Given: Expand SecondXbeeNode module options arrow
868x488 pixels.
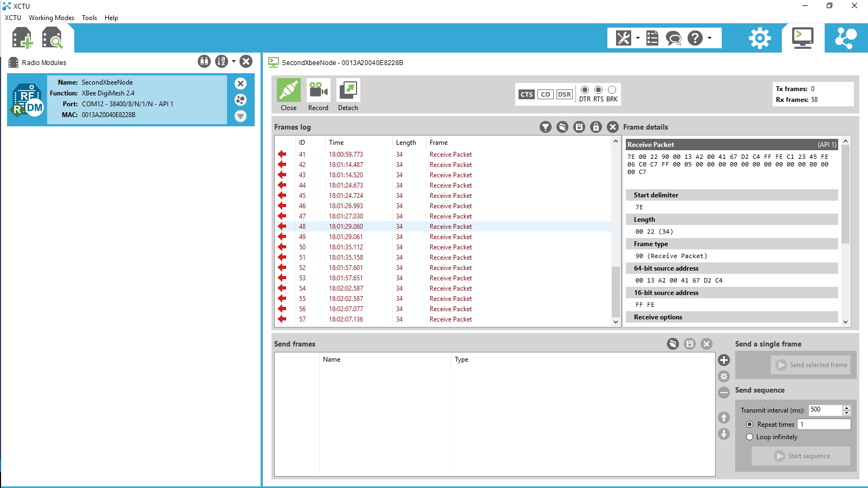Looking at the screenshot, I should click(241, 116).
